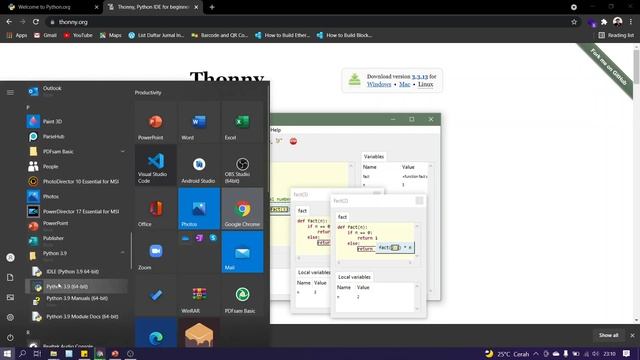640x360 pixels.
Task: Open the Gmail bookmark
Action: tap(45, 36)
